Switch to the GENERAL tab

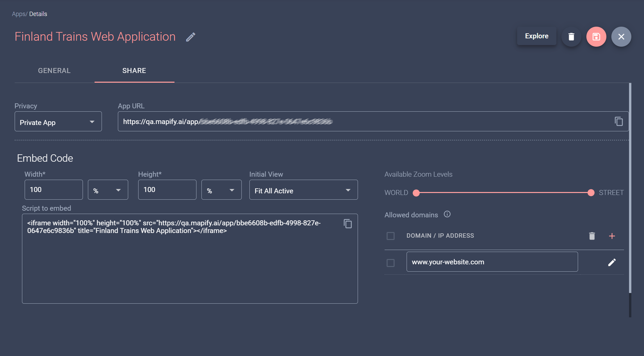click(54, 71)
